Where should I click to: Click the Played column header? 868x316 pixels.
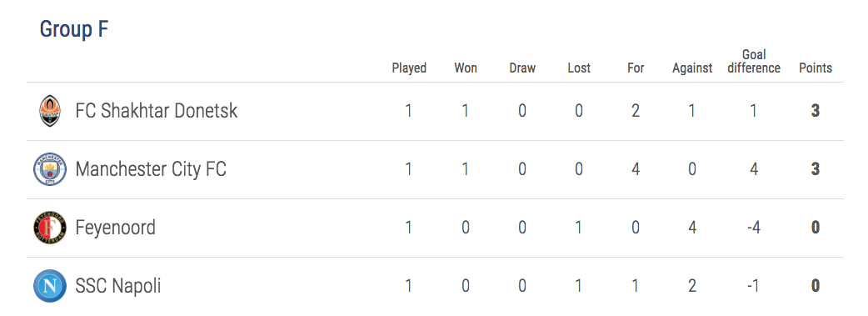pyautogui.click(x=409, y=68)
